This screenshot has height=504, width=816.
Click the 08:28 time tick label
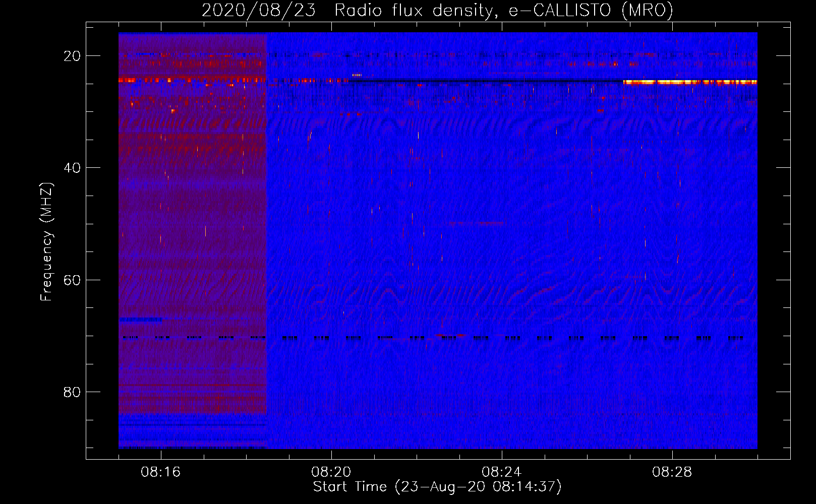point(672,472)
